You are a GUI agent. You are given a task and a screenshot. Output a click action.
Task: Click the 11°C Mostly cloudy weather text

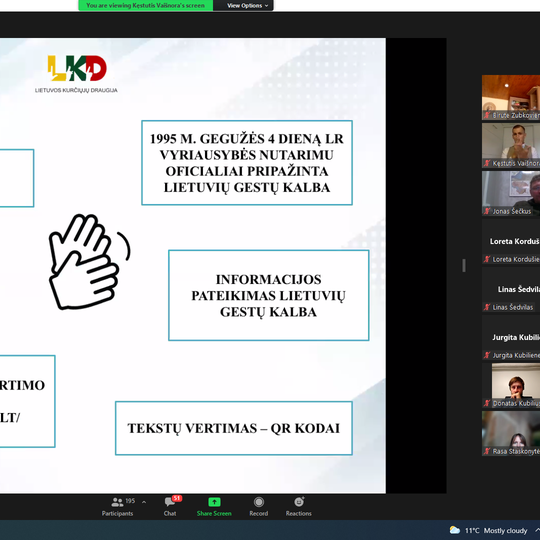[x=496, y=530]
